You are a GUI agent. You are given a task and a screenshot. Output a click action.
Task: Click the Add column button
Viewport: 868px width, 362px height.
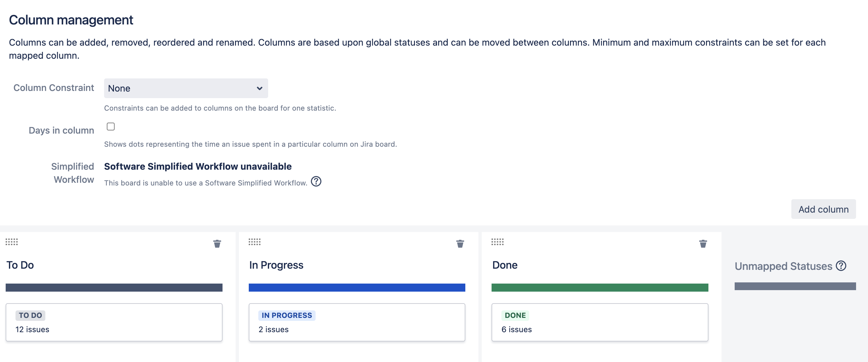pyautogui.click(x=823, y=209)
